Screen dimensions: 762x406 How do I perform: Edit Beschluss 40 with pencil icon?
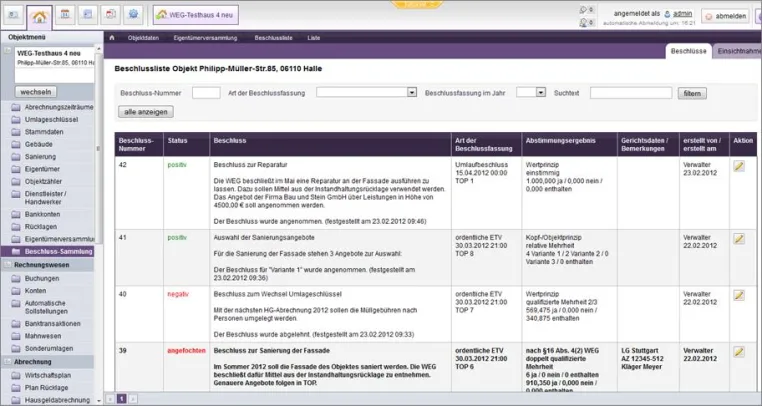point(739,295)
